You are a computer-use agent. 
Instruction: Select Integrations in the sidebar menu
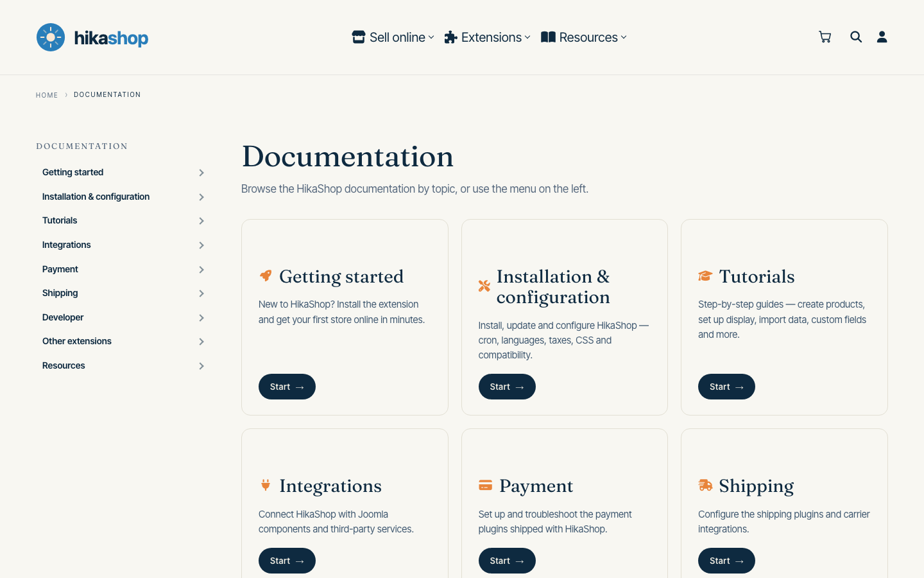[x=67, y=245]
